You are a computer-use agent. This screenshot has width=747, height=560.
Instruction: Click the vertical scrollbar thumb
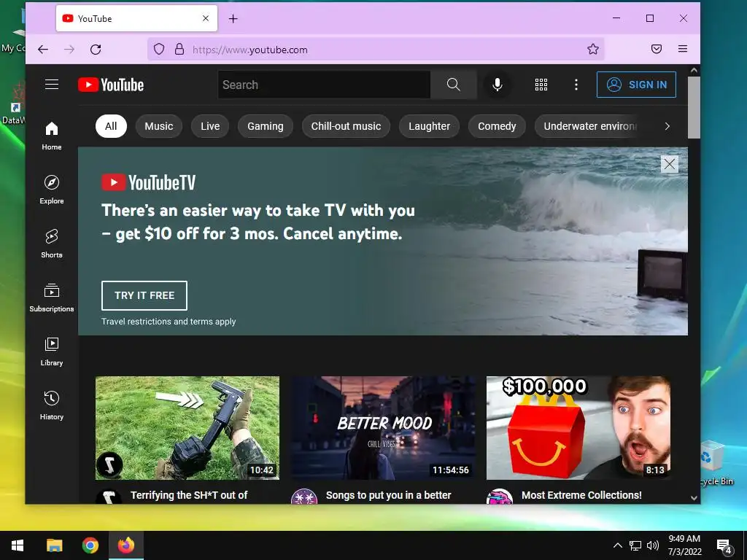tap(694, 107)
